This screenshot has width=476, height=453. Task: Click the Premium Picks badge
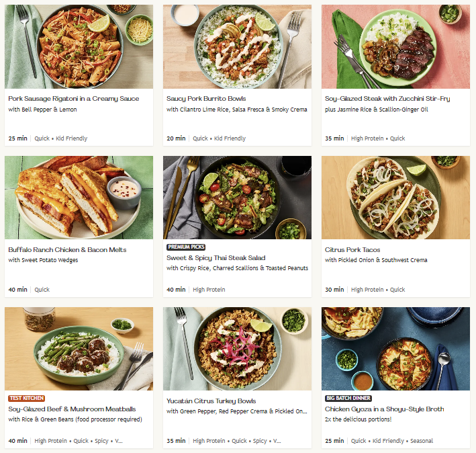186,247
